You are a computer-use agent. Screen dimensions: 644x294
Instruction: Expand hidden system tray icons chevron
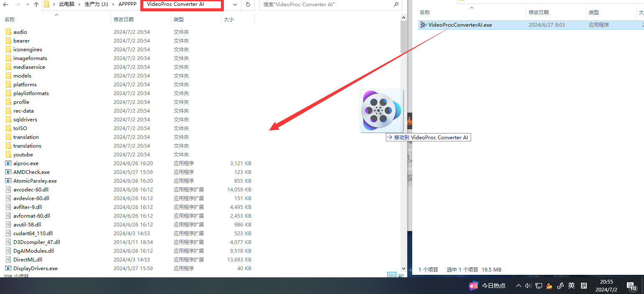pos(518,286)
